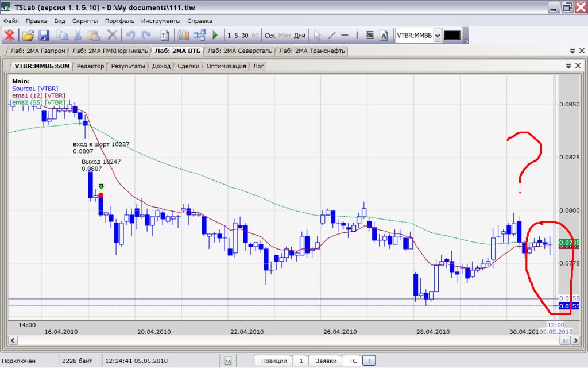Open the Оптимизация tab
The height and width of the screenshot is (368, 588).
coord(226,66)
